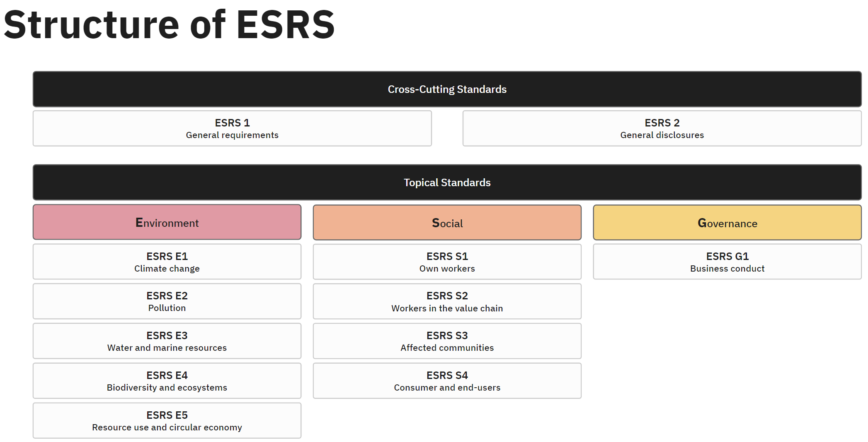
Task: Select ESRS E5 Resource use and circular economy
Action: coord(167,420)
